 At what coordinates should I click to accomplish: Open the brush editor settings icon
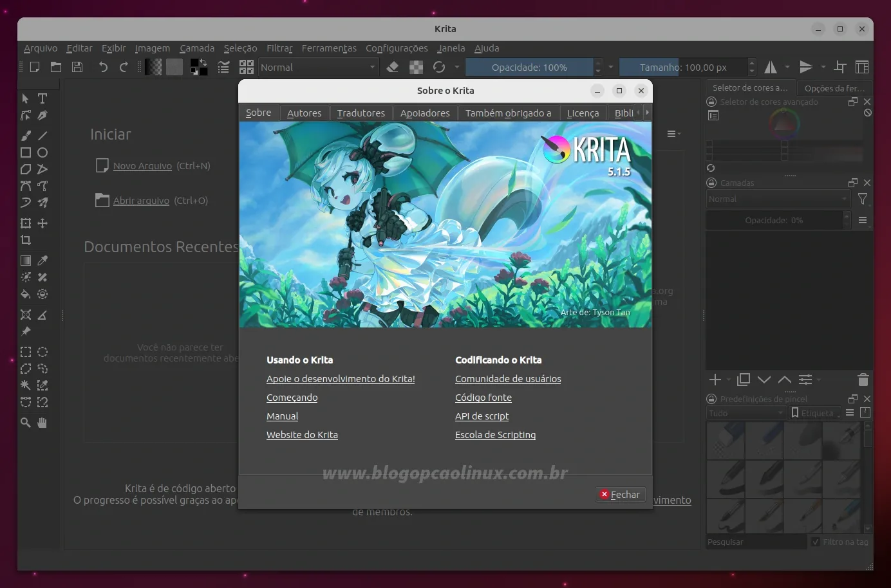pos(223,67)
